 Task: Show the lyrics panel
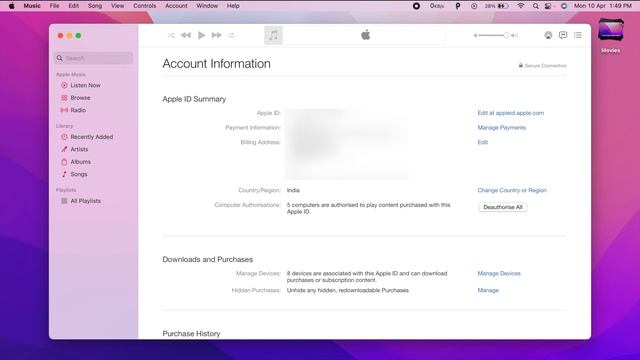tap(563, 36)
